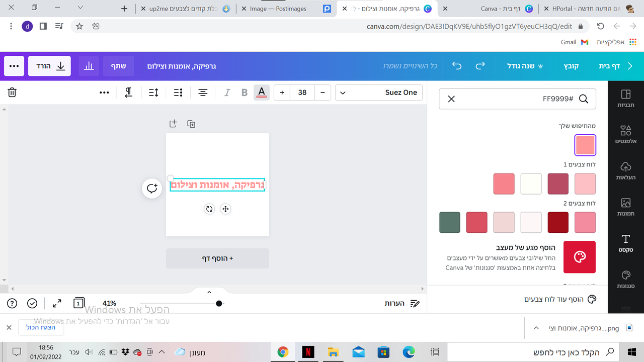Click Show all (הצגת הכול) downloads
Image resolution: width=644 pixels, height=362 pixels.
coord(41,327)
